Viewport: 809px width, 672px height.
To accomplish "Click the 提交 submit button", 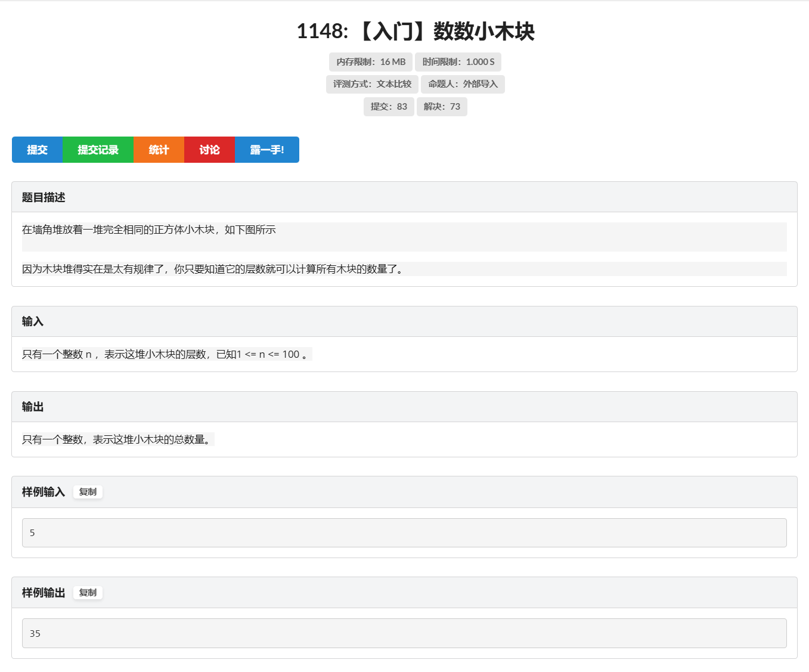I will click(x=37, y=150).
